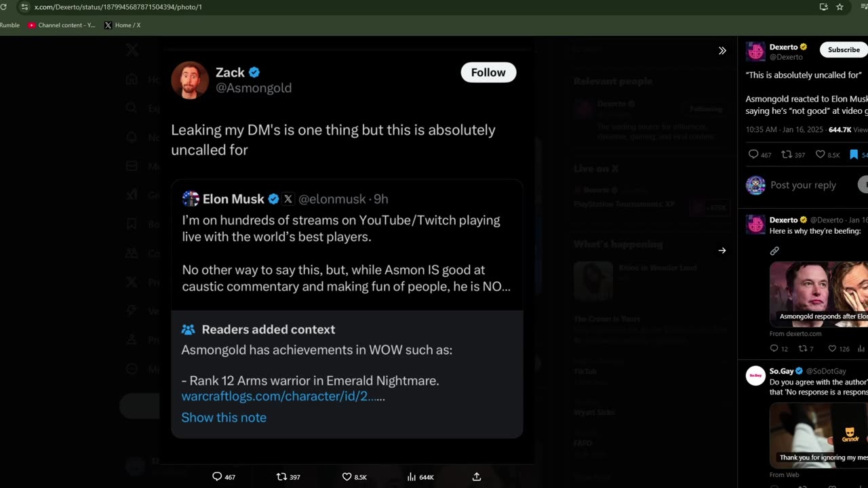
Task: Reload the page
Action: (3, 7)
